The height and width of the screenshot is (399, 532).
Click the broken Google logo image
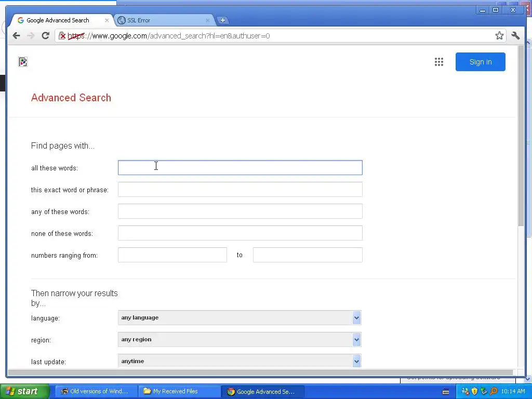(x=23, y=62)
